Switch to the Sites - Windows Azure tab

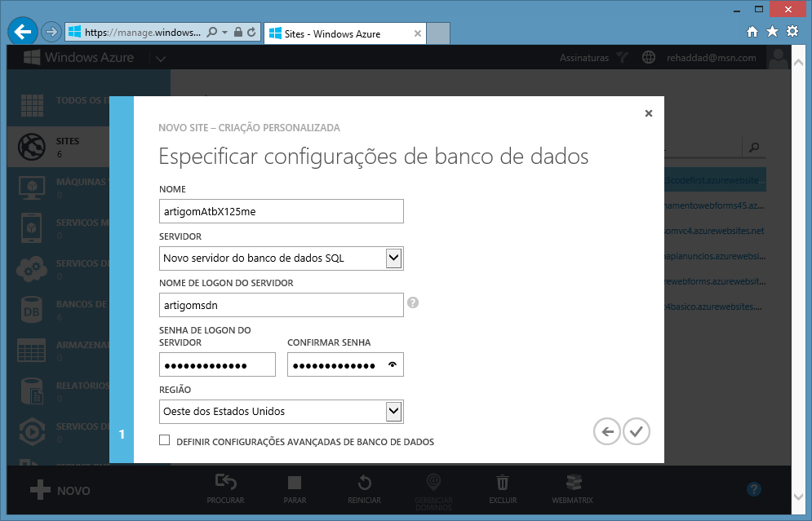click(345, 33)
